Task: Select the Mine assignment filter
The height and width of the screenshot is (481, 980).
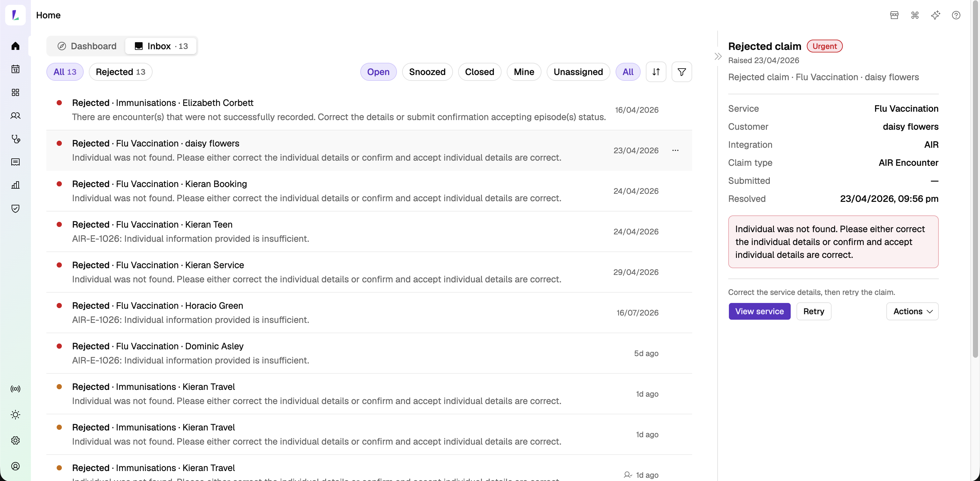Action: tap(524, 72)
